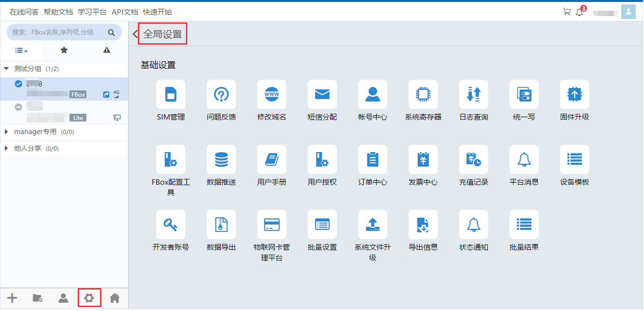
Task: Switch to the starred favorites tab
Action: (x=64, y=50)
